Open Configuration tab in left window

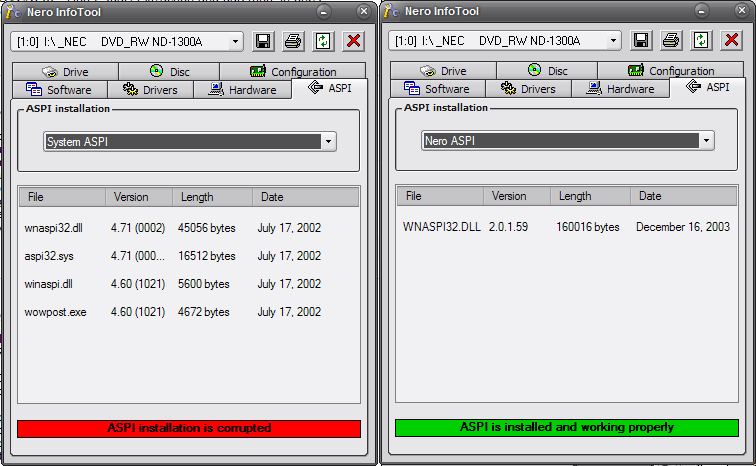point(293,72)
